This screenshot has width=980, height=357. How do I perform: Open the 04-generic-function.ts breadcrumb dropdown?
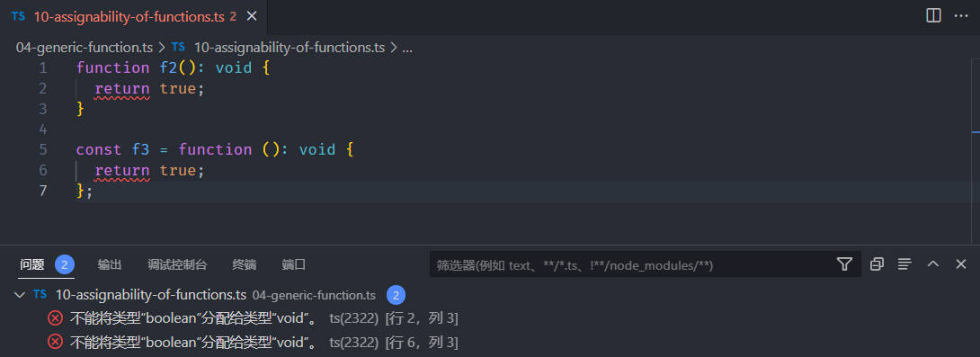coord(85,47)
